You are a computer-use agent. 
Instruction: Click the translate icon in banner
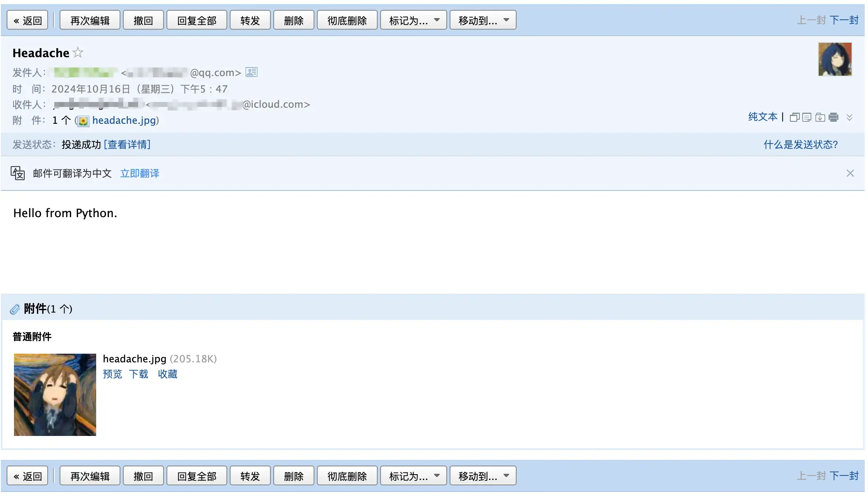[18, 173]
